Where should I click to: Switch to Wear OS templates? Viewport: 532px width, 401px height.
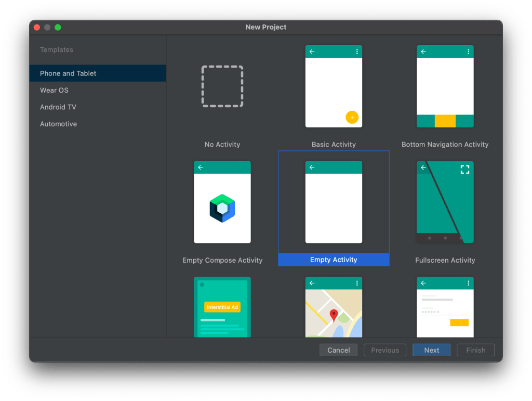tap(54, 90)
